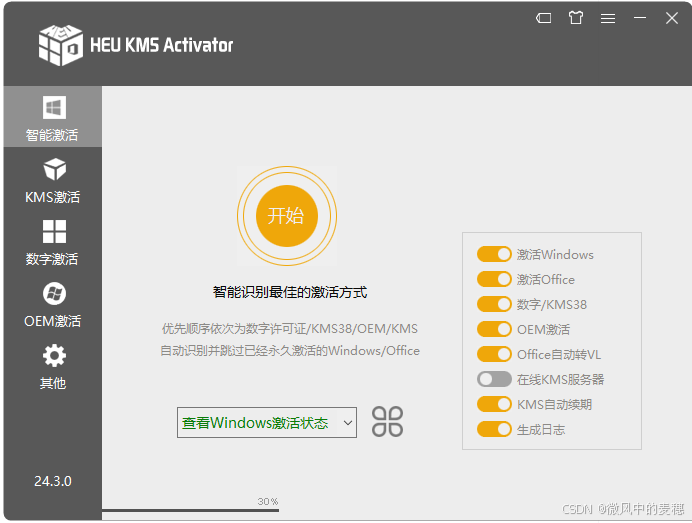Screen dimensions: 692x523
Task: Click the 30% progress bar
Action: pos(190,511)
